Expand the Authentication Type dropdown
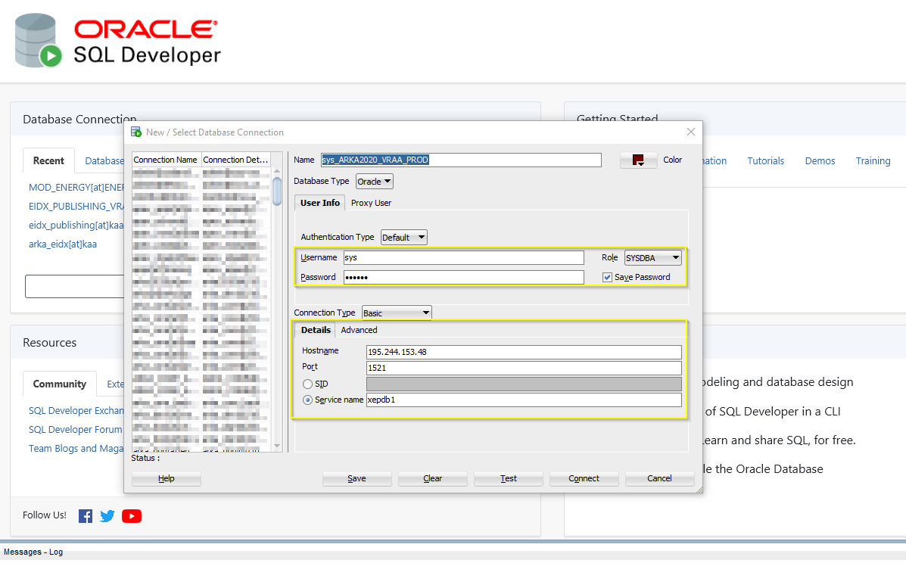This screenshot has height=588, width=906. pyautogui.click(x=404, y=238)
